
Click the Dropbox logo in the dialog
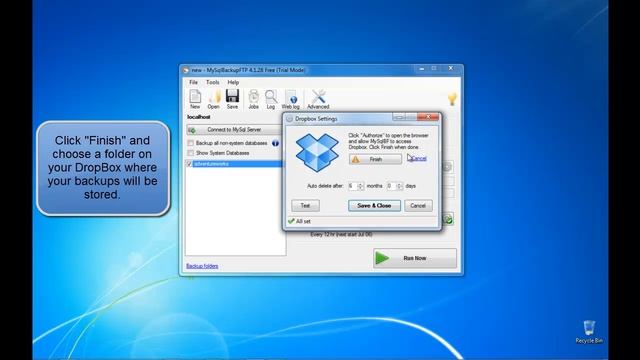[x=317, y=152]
